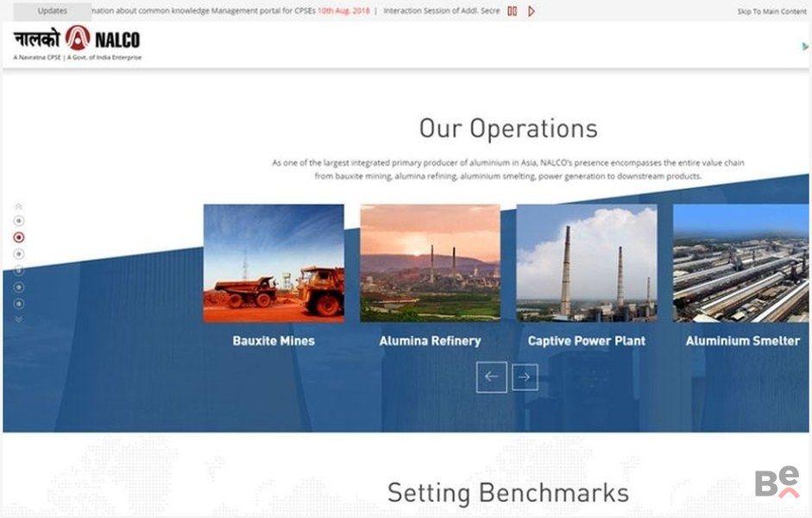
Task: Select the active red section dot
Action: [19, 237]
